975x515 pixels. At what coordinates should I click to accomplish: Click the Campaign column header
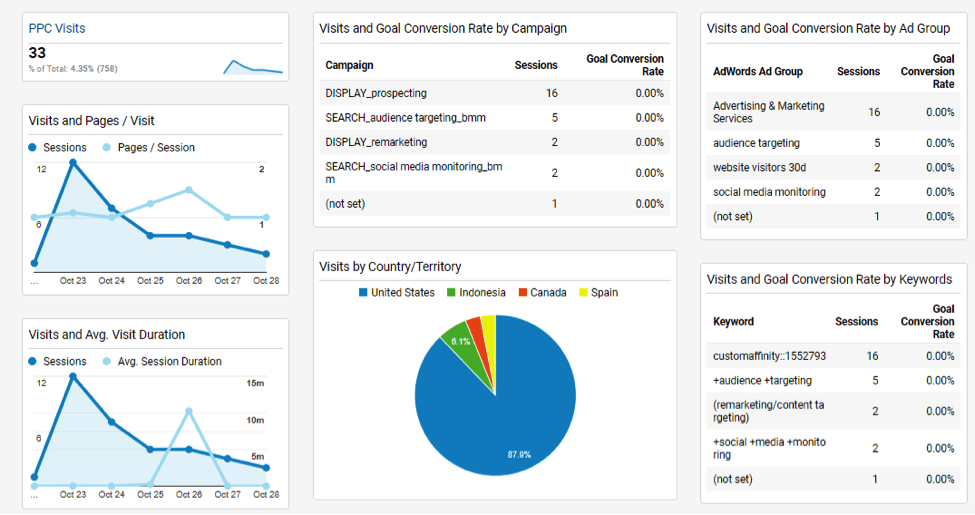click(349, 65)
